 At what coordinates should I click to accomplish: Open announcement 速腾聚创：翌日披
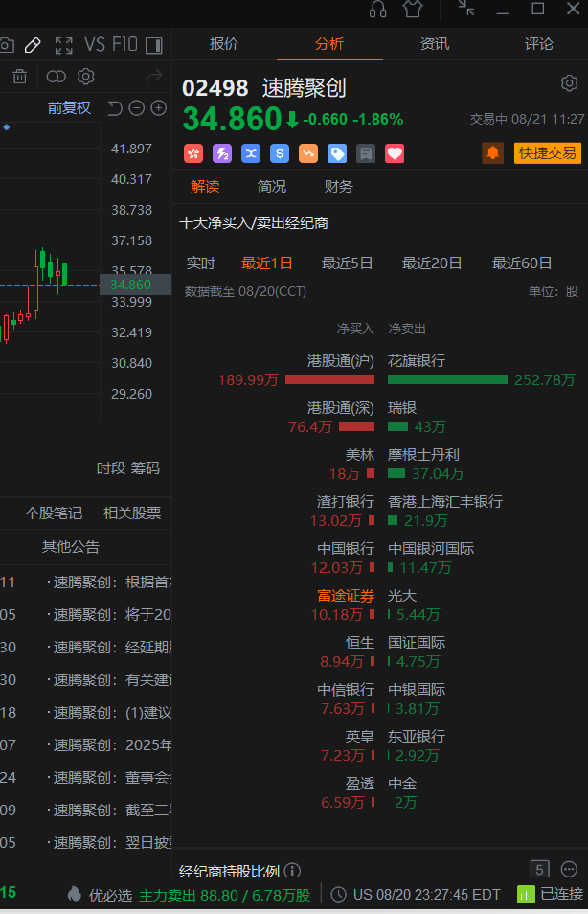(x=109, y=843)
